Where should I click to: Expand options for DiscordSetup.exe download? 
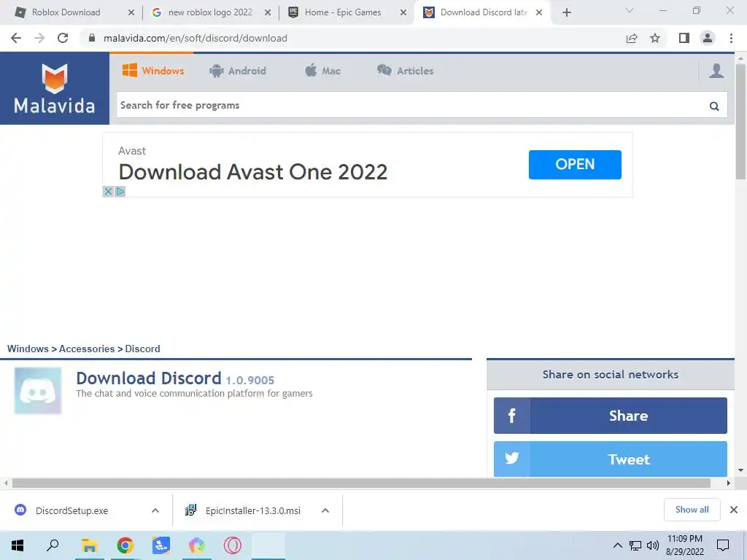pyautogui.click(x=155, y=510)
